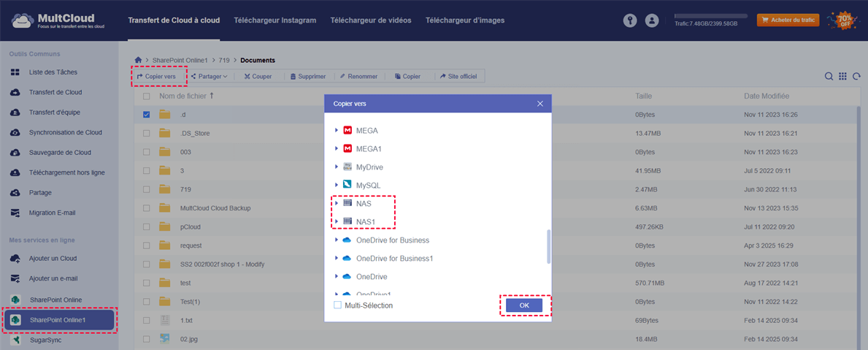Select NAS1 icon in dialog
The height and width of the screenshot is (350, 868).
[347, 221]
